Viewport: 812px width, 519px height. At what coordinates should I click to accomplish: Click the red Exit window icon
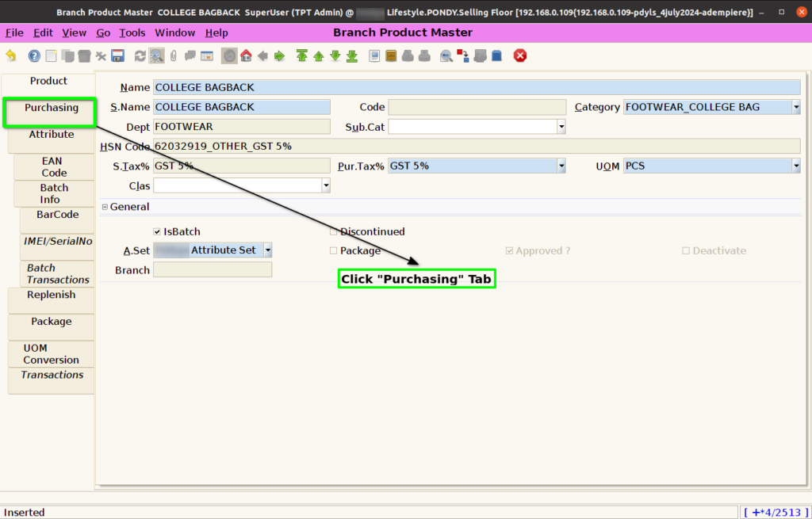[520, 56]
